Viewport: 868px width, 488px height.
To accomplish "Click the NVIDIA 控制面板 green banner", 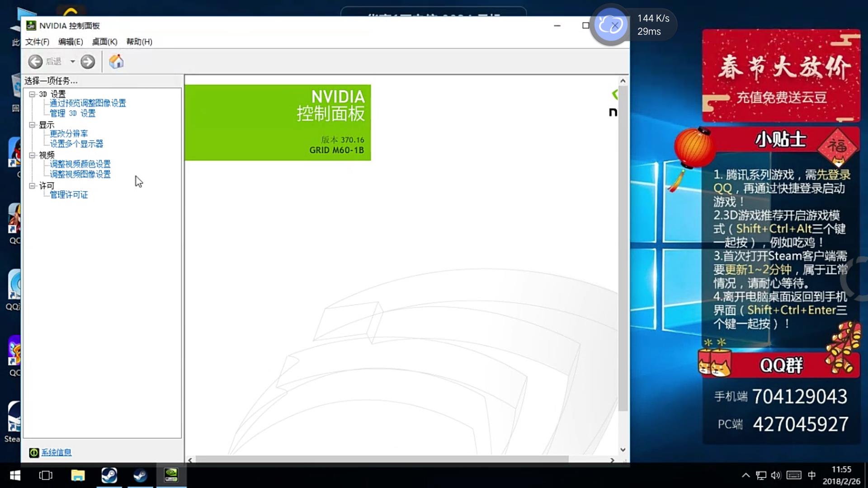I will point(278,122).
